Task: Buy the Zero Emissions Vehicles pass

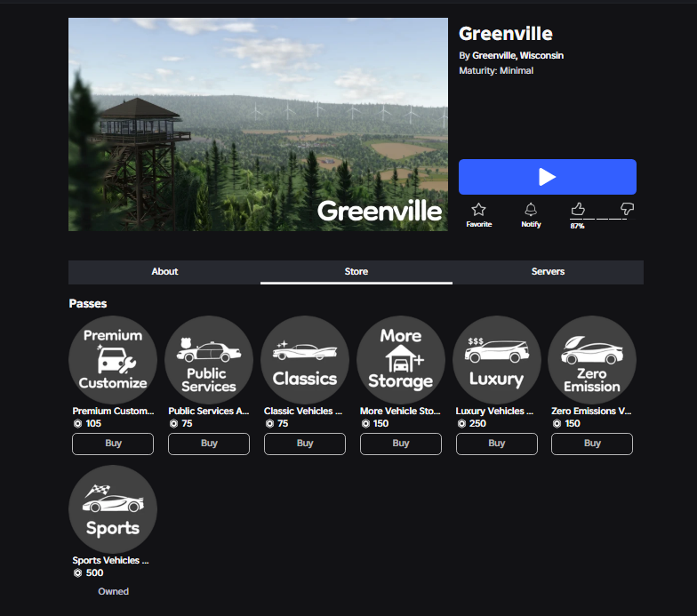Action: tap(592, 444)
